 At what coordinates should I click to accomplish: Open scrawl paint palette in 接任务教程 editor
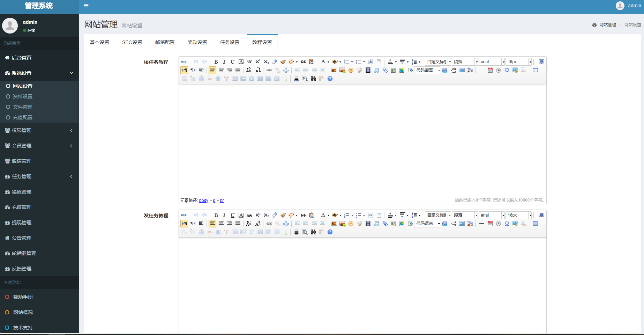coord(359,70)
